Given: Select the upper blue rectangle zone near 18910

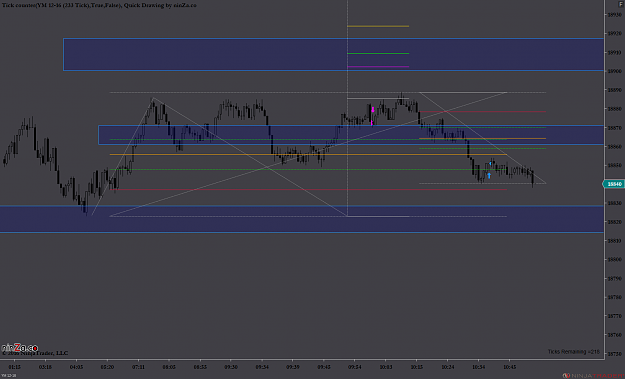Looking at the screenshot, I should [333, 55].
